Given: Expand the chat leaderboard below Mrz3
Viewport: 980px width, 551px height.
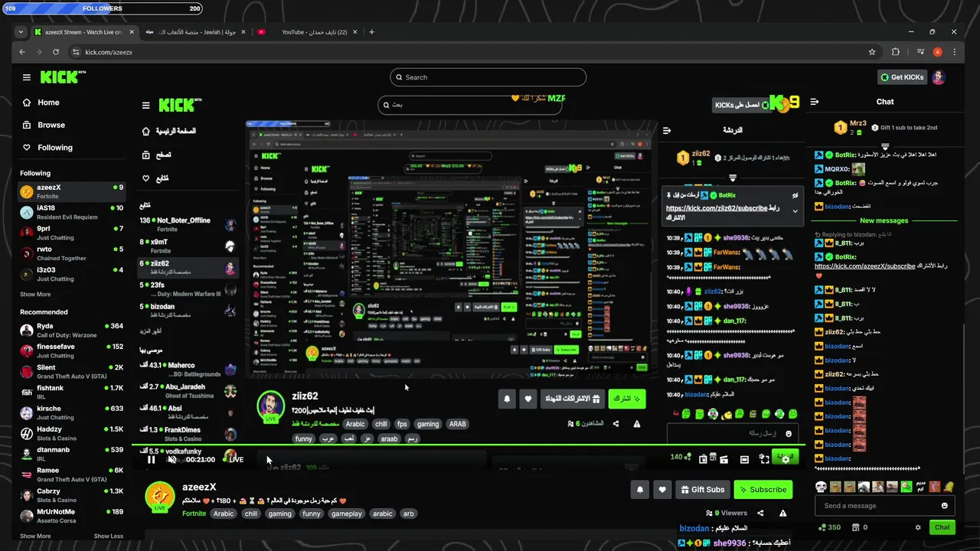Looking at the screenshot, I should pyautogui.click(x=885, y=145).
